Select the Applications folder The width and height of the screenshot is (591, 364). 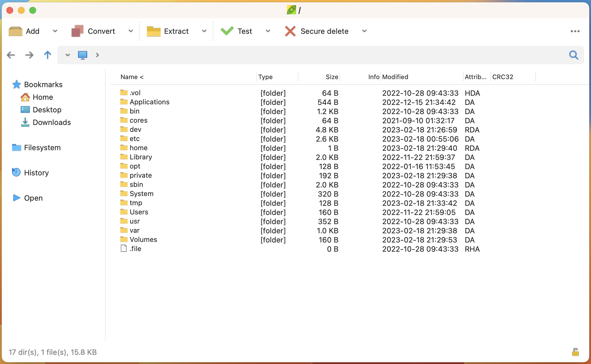coord(150,102)
